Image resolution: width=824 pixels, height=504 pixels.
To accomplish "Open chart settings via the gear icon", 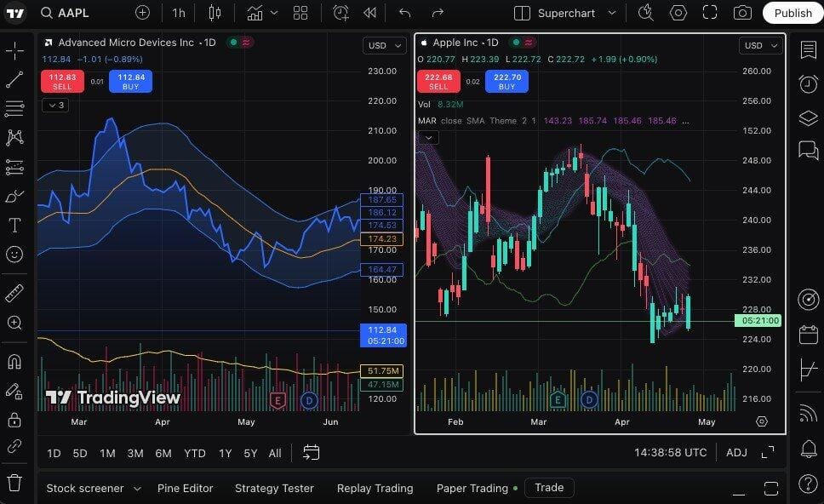I will (677, 13).
